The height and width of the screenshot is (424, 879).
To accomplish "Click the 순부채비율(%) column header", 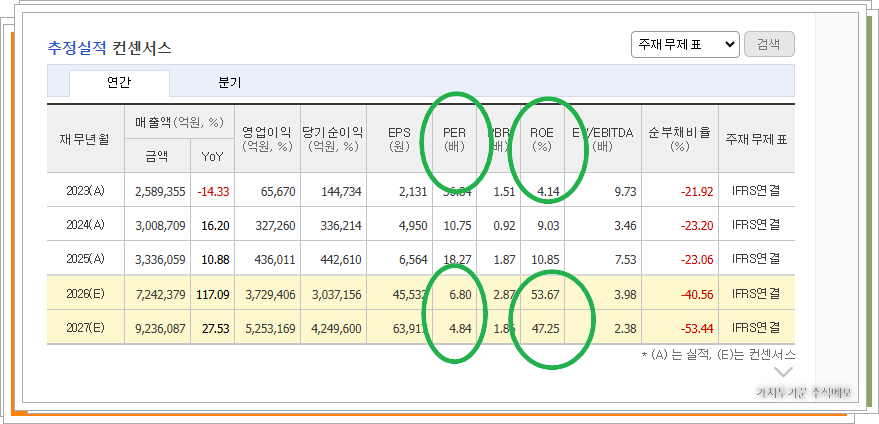I will point(679,139).
